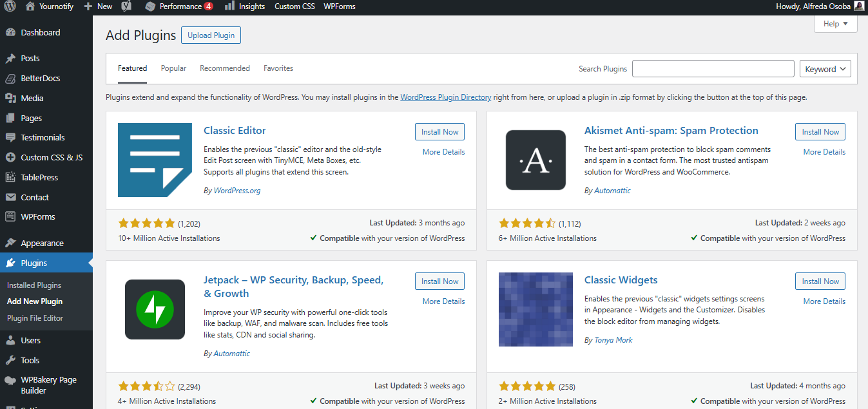Open the Yournotify site home icon
This screenshot has height=409, width=868.
(30, 6)
